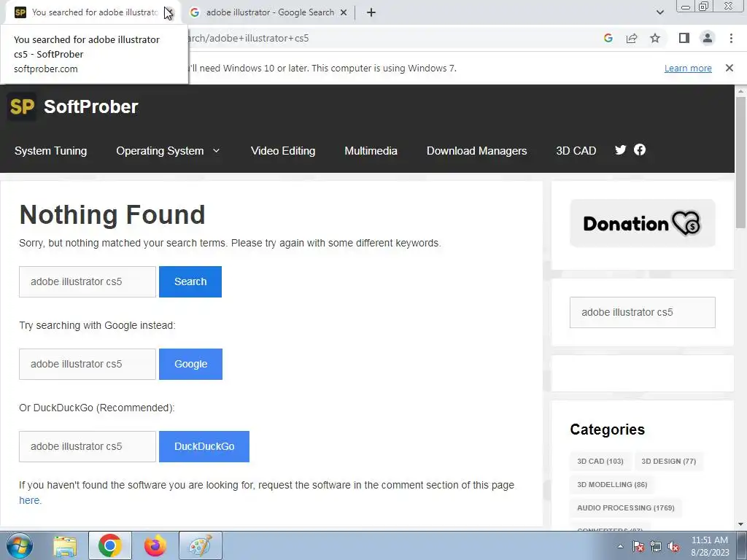Open Paint app from taskbar

point(201,545)
